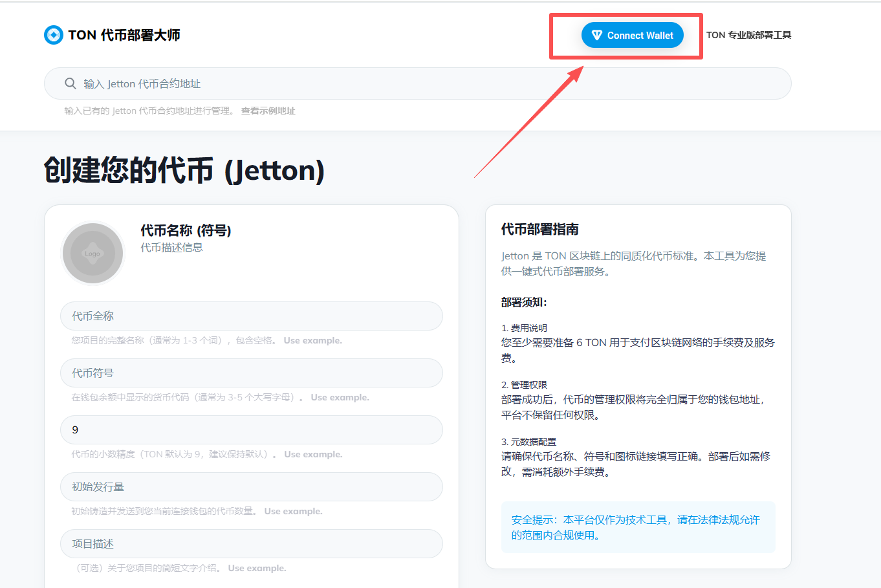The height and width of the screenshot is (588, 881).
Task: Click the blue 安全提示 notice box
Action: point(638,527)
